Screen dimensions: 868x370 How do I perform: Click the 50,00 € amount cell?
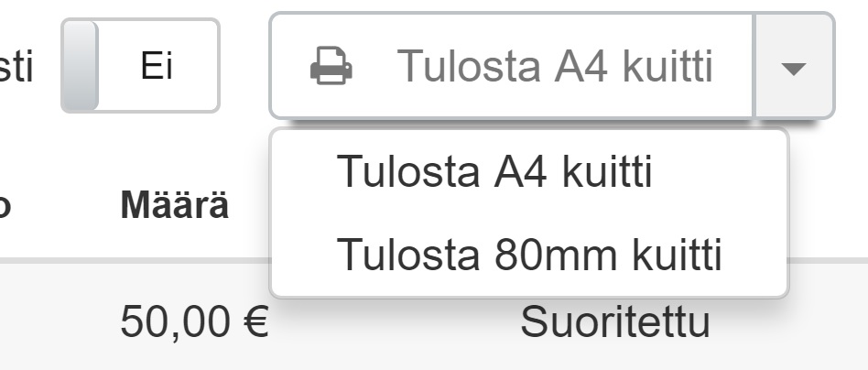click(194, 322)
